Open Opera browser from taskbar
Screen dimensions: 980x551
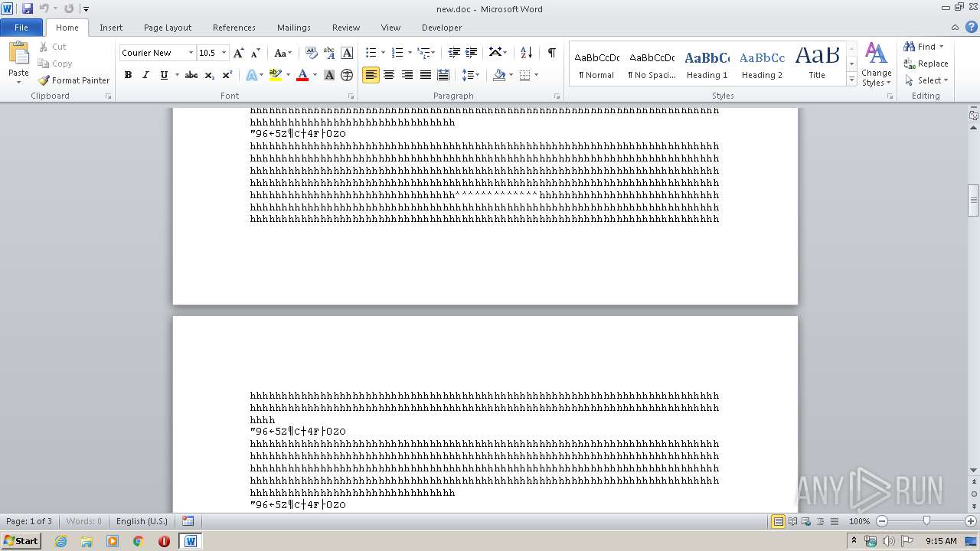tap(164, 541)
